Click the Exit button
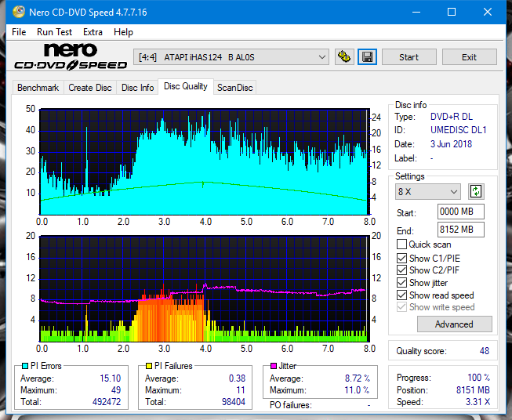Image resolution: width=512 pixels, height=420 pixels. (x=469, y=57)
